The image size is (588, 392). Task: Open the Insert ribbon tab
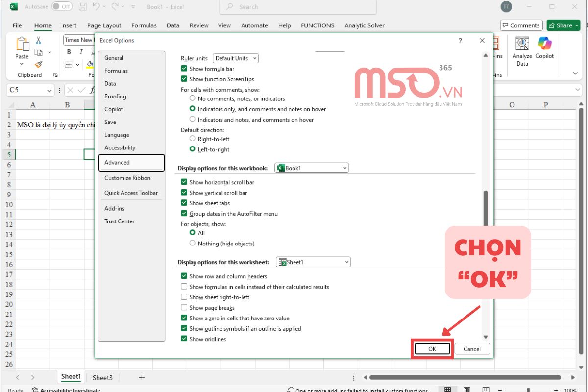pos(69,25)
